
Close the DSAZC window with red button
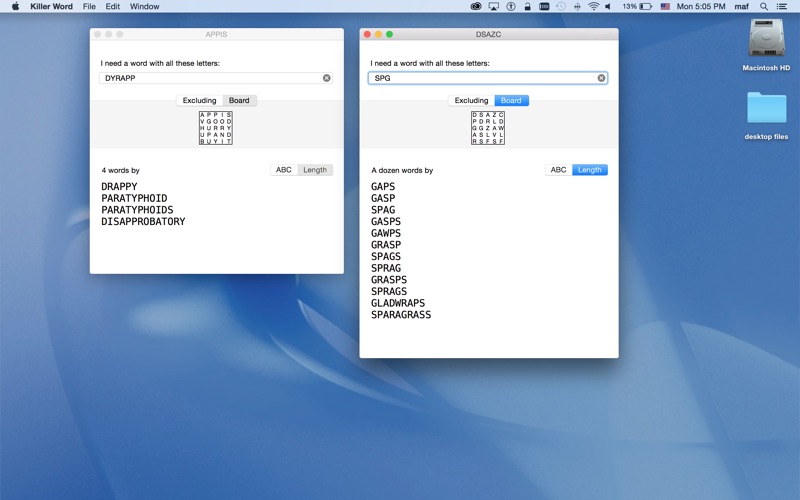click(367, 34)
